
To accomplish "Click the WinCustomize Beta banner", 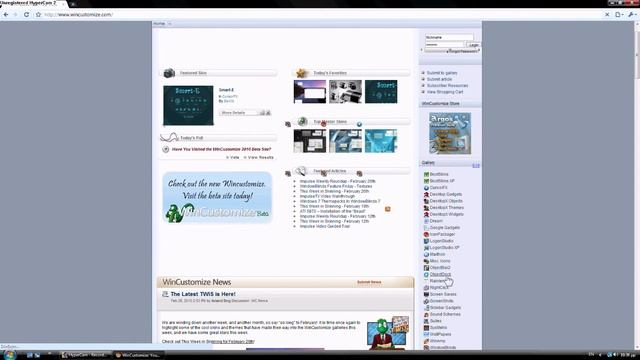I will (217, 198).
